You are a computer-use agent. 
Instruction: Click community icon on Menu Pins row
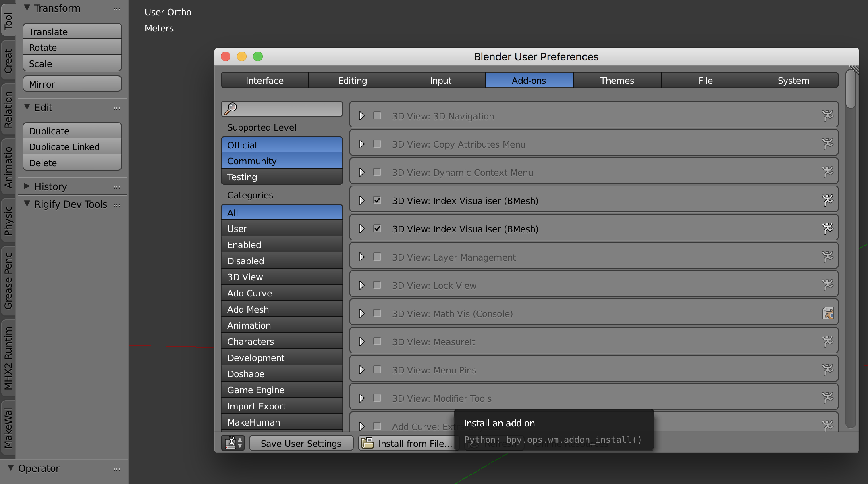tap(827, 370)
